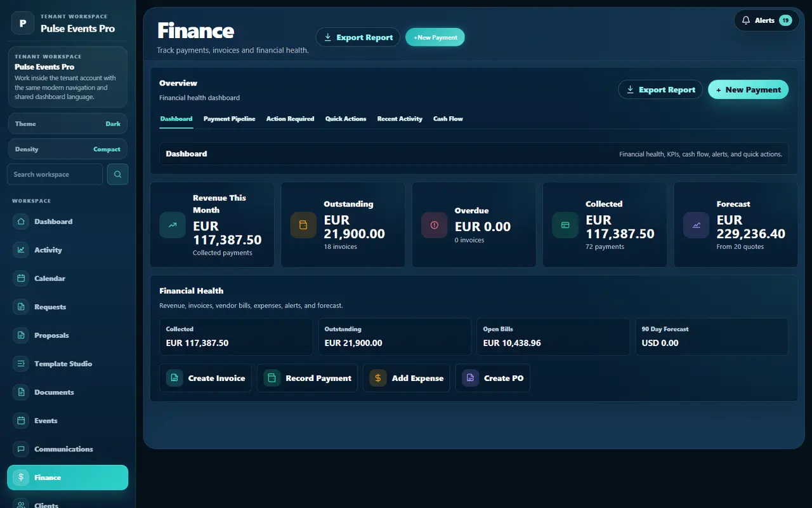The width and height of the screenshot is (812, 508).
Task: Click the Add Expense dollar icon
Action: 378,378
